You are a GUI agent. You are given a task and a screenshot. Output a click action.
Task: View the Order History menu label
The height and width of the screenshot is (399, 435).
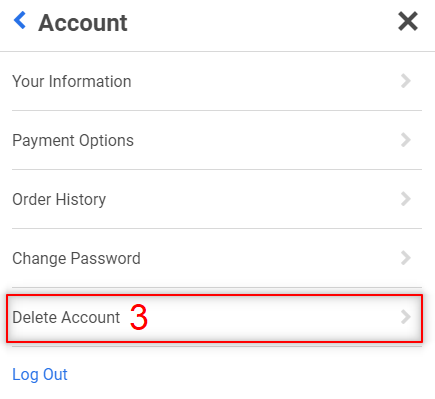(x=59, y=199)
